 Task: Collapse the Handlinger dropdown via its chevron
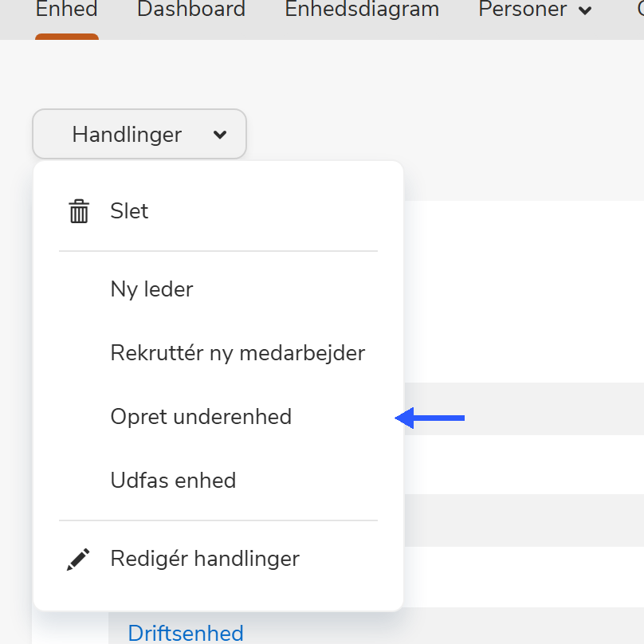click(220, 135)
